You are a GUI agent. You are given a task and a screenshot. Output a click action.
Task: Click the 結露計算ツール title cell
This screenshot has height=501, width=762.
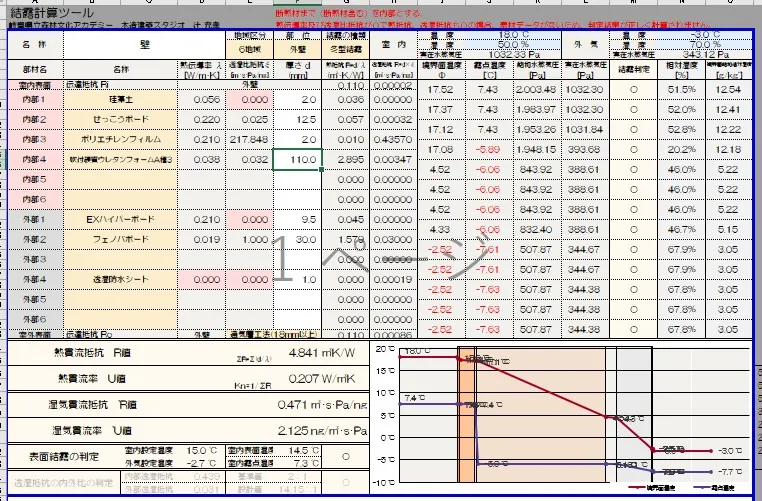[52, 13]
